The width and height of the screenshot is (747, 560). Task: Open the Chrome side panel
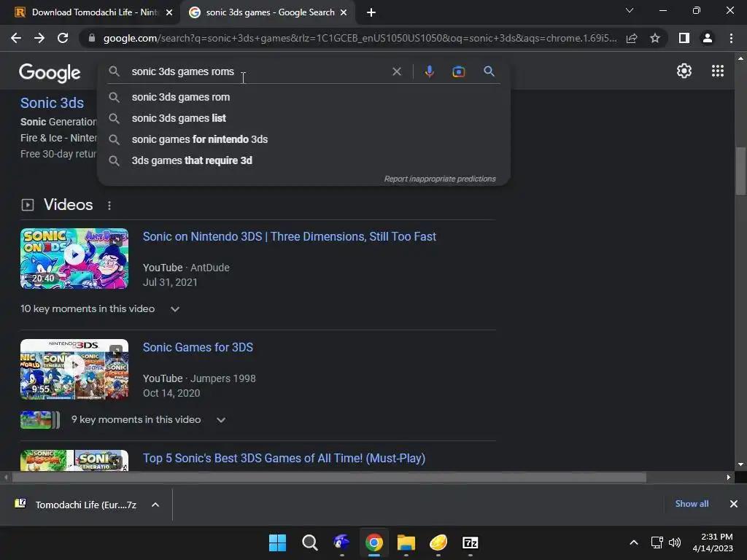point(684,38)
